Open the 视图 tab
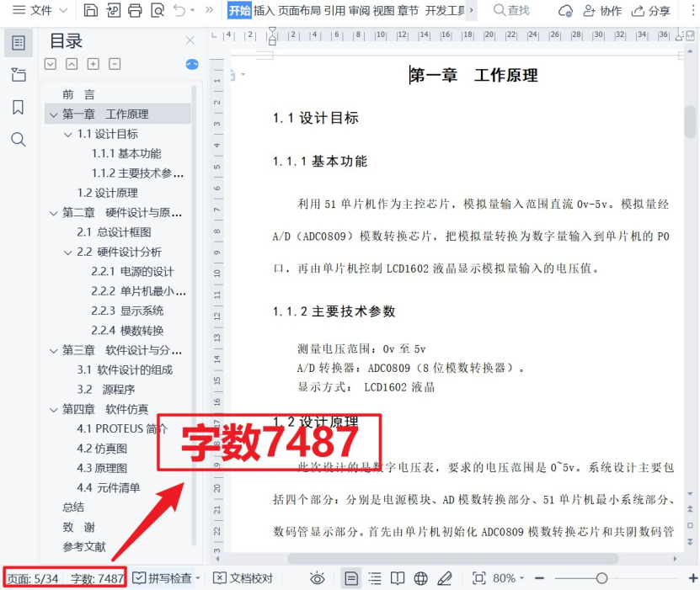The image size is (700, 590). click(x=383, y=10)
